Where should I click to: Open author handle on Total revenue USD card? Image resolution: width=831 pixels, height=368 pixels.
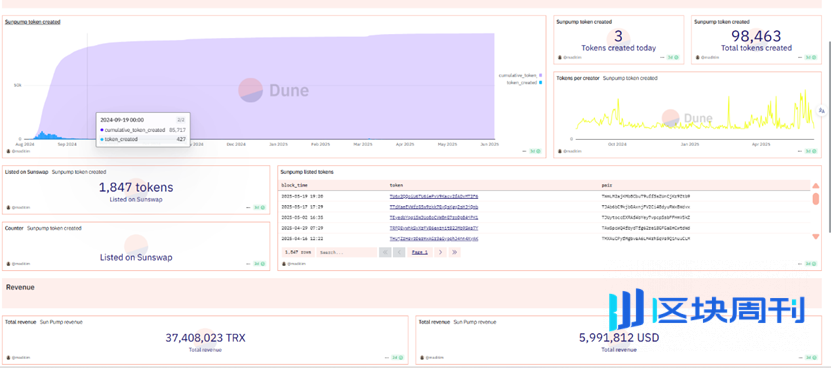[431, 357]
